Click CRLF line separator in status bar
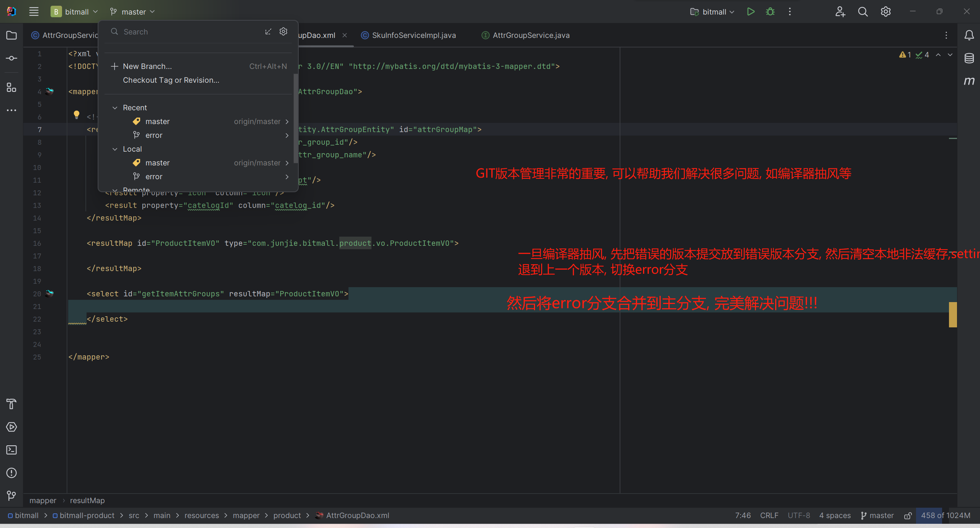 (x=769, y=516)
